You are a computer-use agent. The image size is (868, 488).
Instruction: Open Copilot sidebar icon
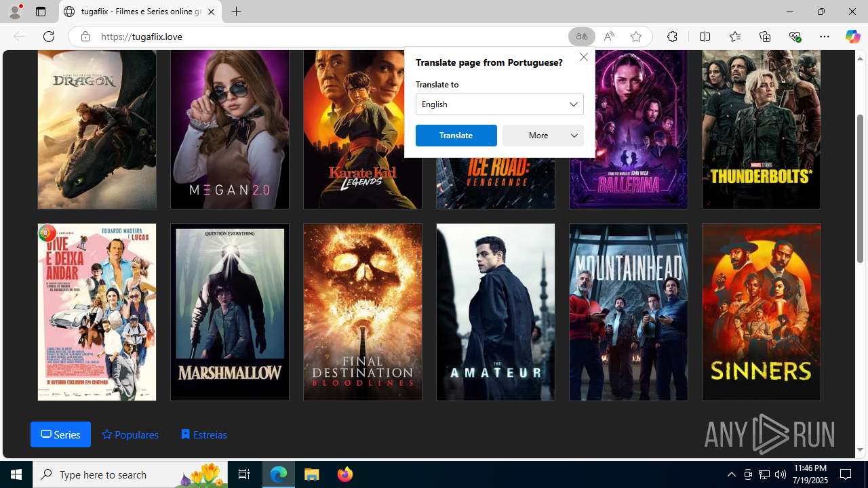(x=852, y=37)
